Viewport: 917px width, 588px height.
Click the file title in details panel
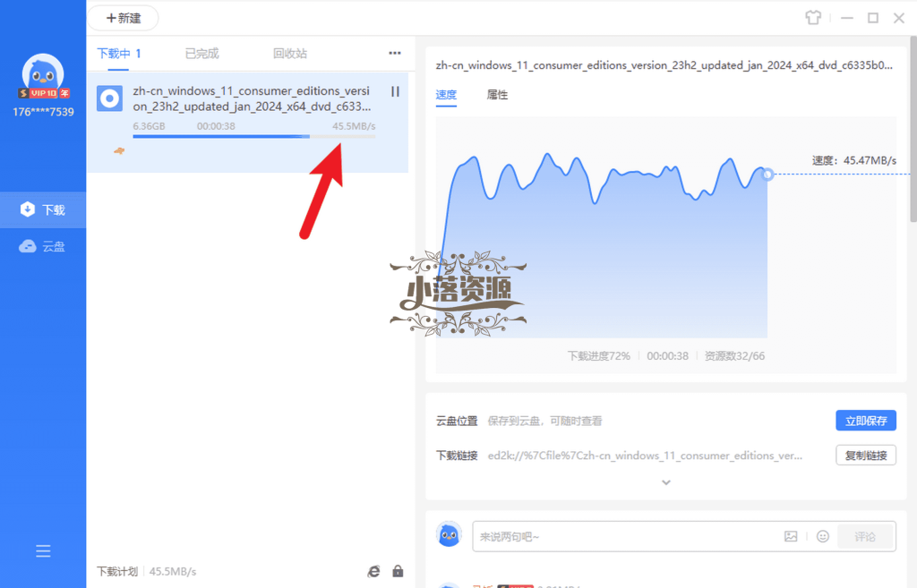[664, 65]
